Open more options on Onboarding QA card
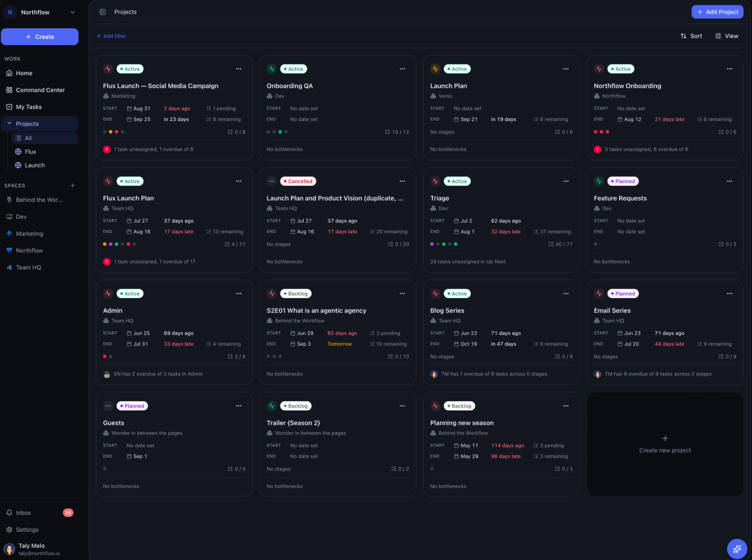 [402, 69]
